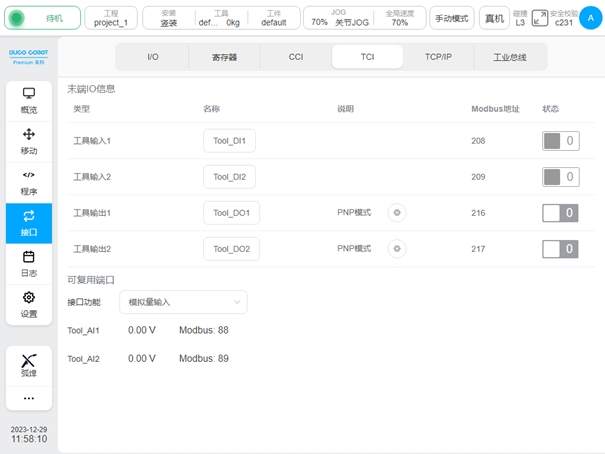Switch to the 寄存器 tab
This screenshot has height=454, width=605.
[224, 57]
